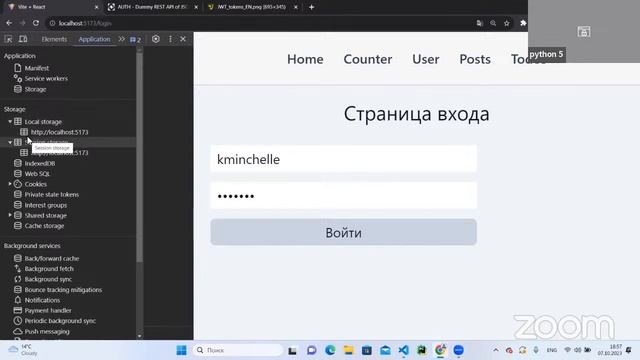
Task: Focus the password input field
Action: pyautogui.click(x=343, y=196)
